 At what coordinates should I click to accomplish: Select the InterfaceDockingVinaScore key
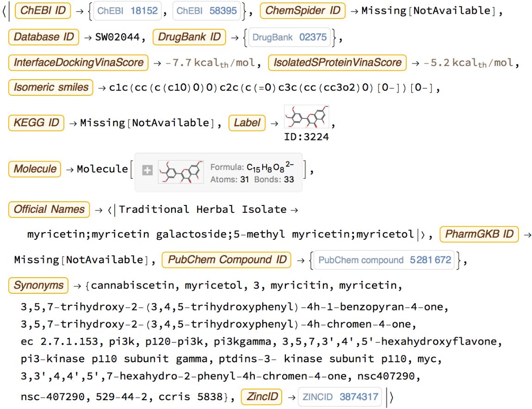78,62
